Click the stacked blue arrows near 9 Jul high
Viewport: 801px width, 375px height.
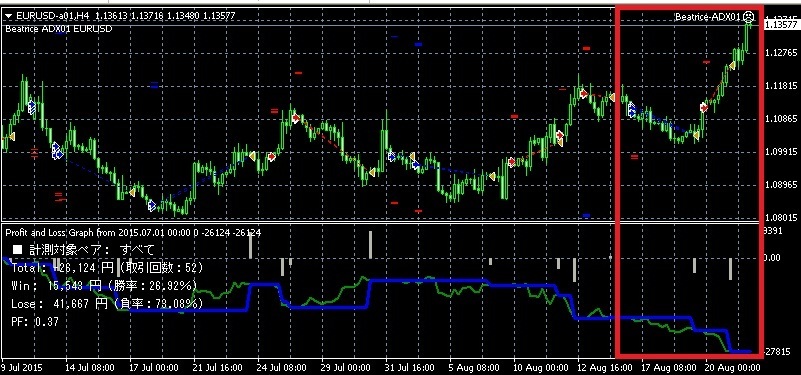coord(32,106)
